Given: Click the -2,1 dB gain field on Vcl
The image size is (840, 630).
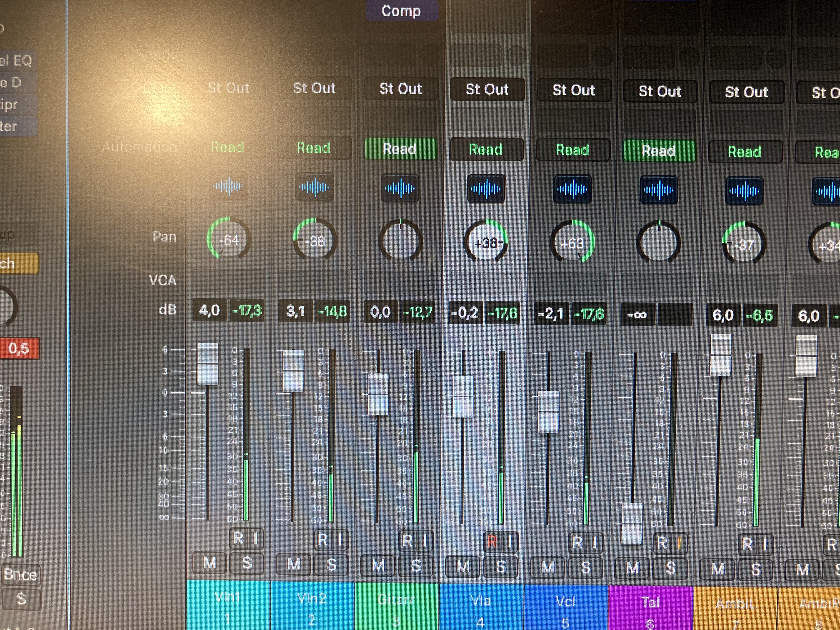Looking at the screenshot, I should [551, 314].
